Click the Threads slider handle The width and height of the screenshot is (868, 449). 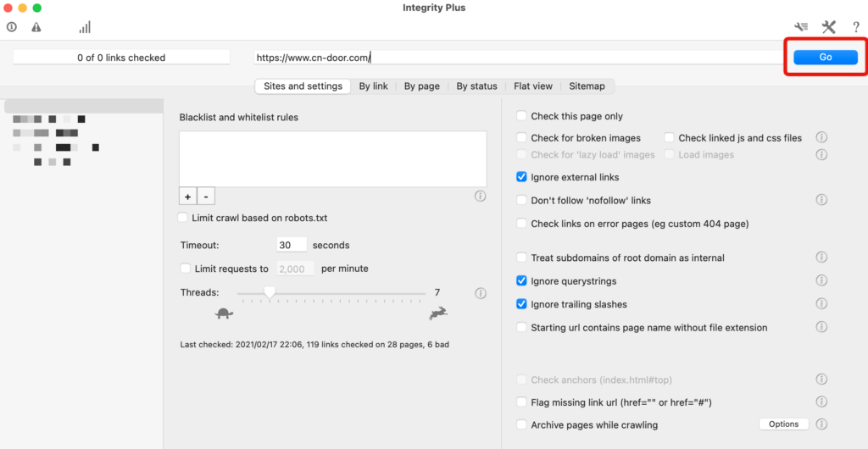(x=270, y=292)
